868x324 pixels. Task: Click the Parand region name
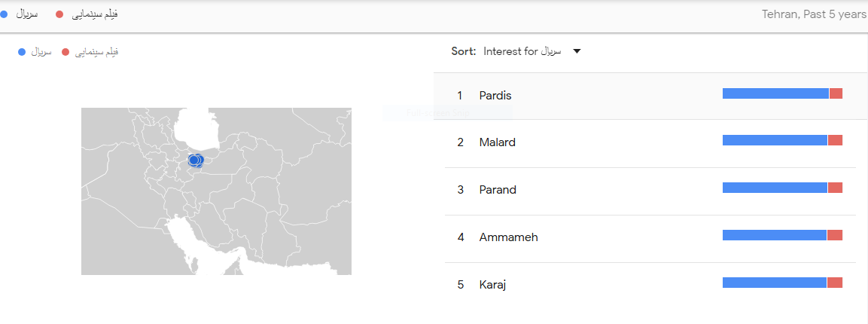[498, 190]
